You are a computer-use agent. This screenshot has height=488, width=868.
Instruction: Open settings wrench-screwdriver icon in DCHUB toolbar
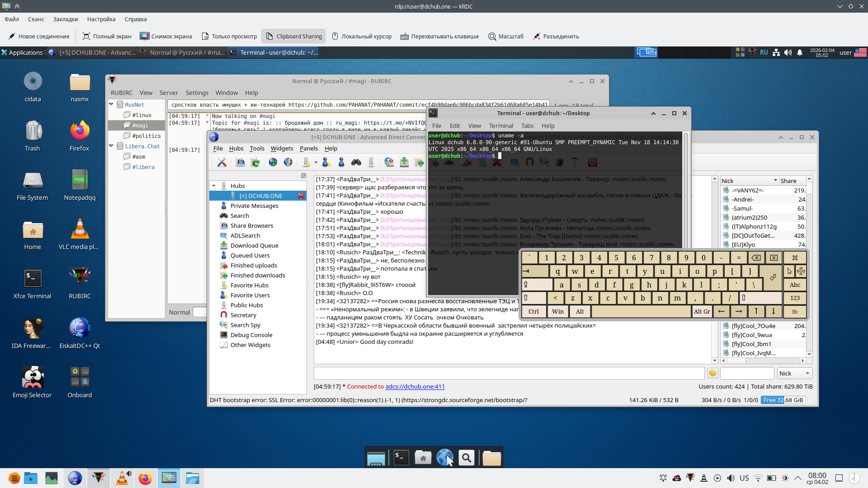[222, 162]
